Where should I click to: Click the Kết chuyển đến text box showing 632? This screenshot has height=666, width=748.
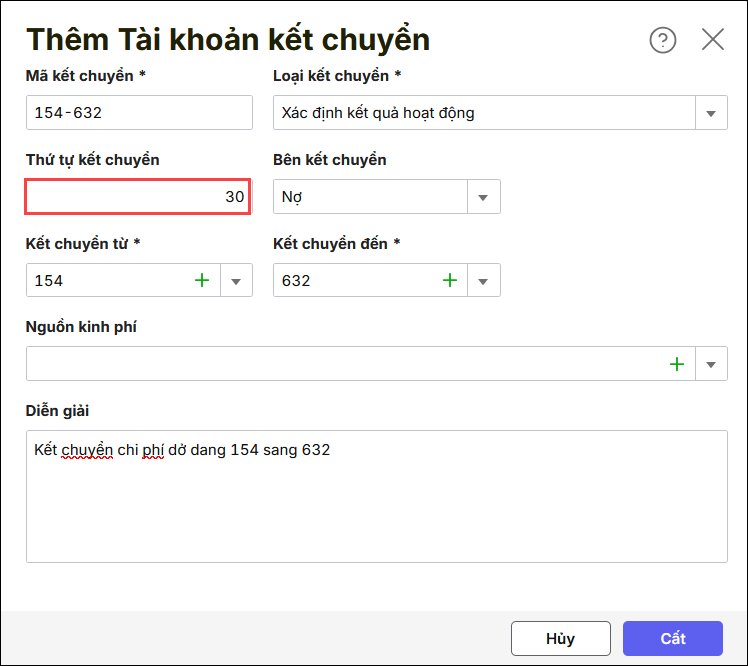355,281
